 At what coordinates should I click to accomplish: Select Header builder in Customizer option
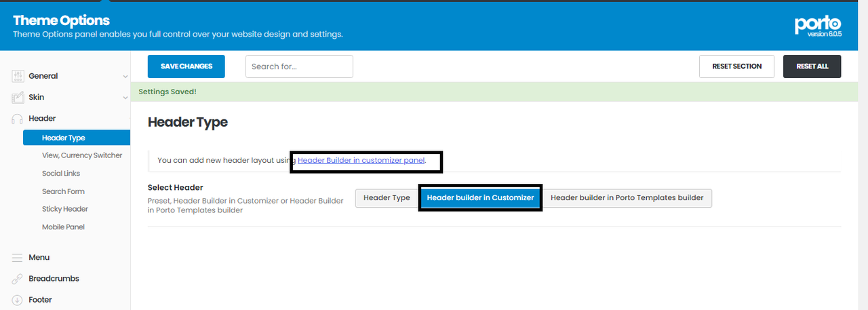(480, 198)
